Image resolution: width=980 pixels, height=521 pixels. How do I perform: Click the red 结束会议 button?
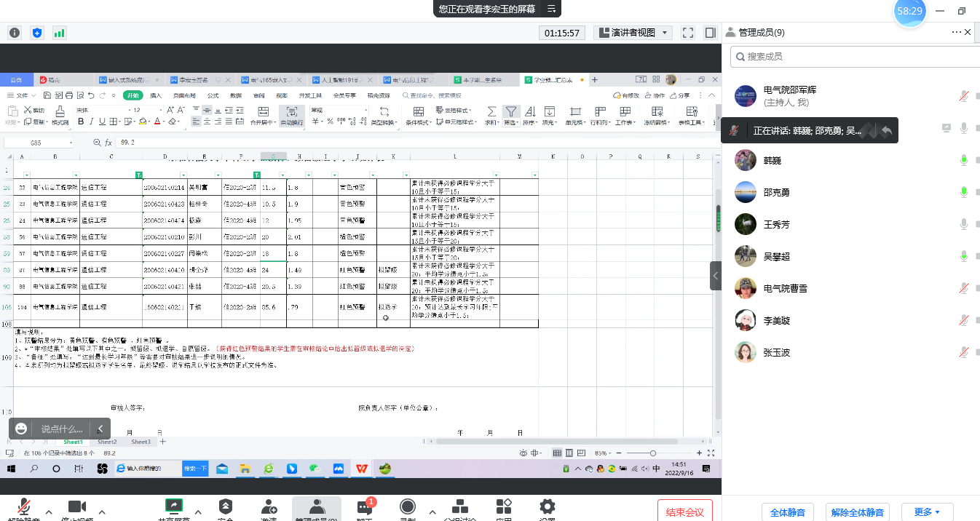(x=684, y=512)
